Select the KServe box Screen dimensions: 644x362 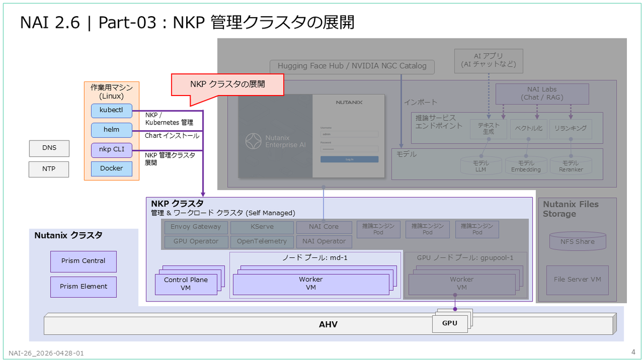click(x=262, y=227)
